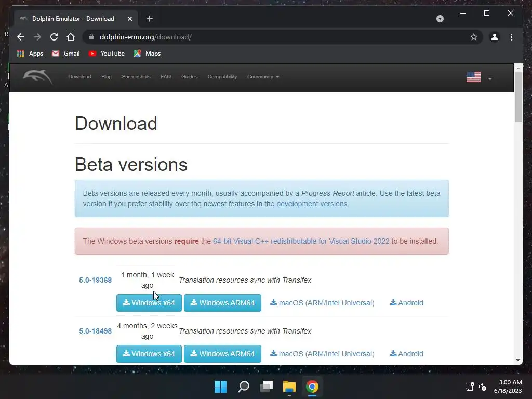The image size is (532, 399).
Task: Reload the page with the refresh icon
Action: (54, 37)
